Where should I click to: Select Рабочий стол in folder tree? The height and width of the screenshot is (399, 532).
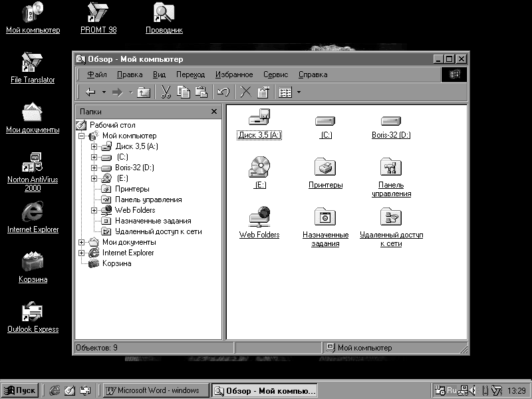point(112,125)
